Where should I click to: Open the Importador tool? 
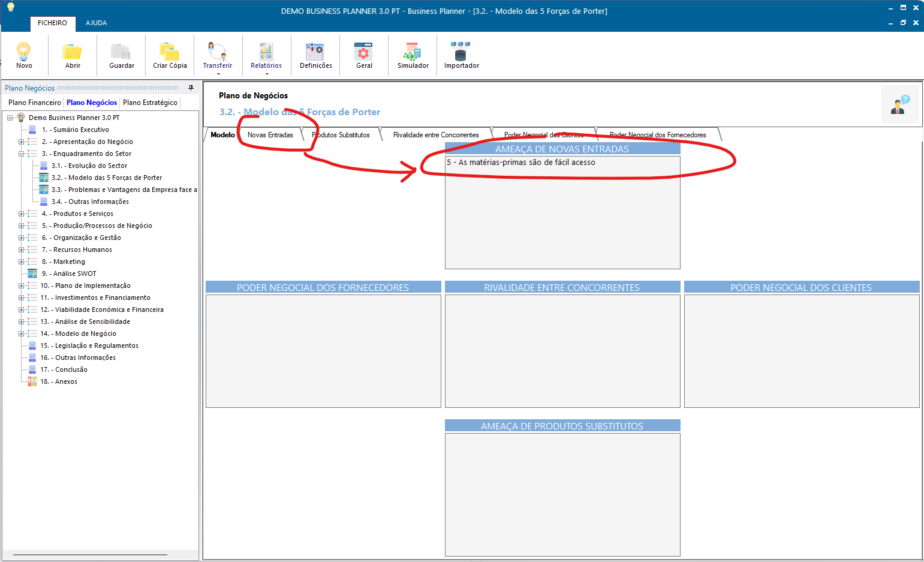(x=461, y=51)
